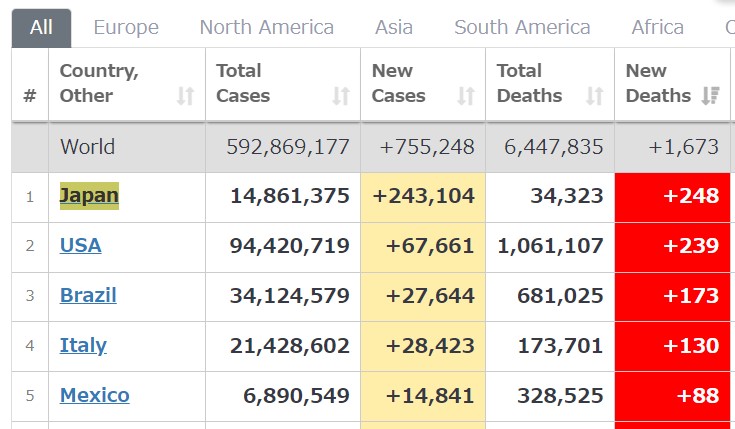
Task: Select Mexico total cases 6,890,549
Action: tap(296, 396)
